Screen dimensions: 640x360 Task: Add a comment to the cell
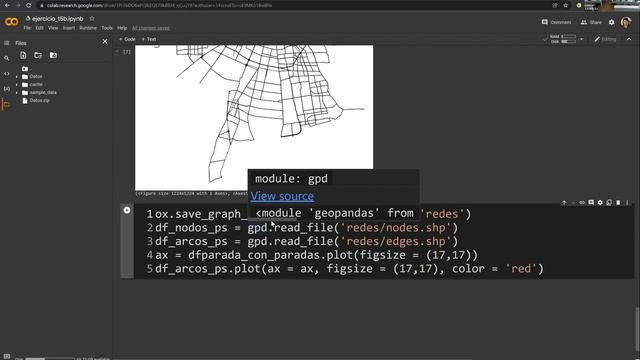pos(591,202)
